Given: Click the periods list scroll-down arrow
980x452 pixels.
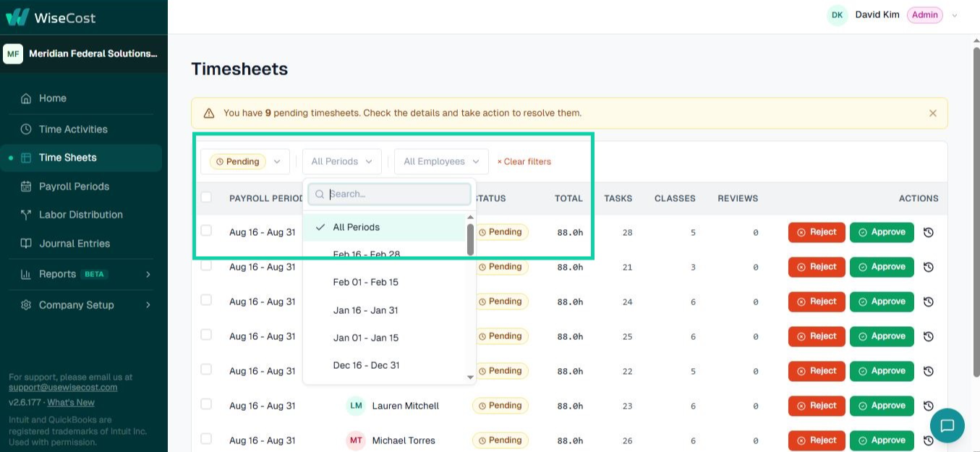Looking at the screenshot, I should (x=470, y=377).
